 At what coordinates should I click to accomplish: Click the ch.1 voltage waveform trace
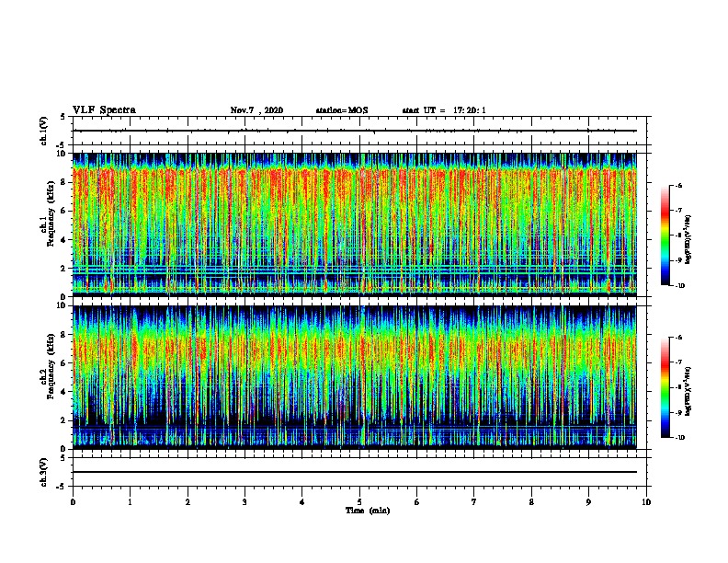[354, 131]
